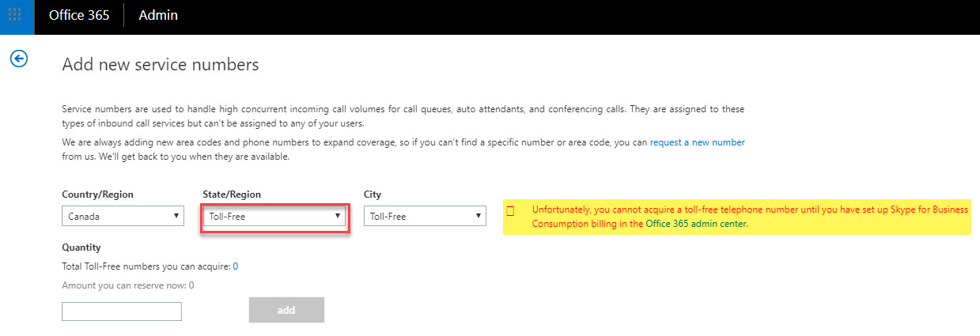Click the 'Amount you can reserve now' text
Screen dimensions: 980x336
(128, 285)
